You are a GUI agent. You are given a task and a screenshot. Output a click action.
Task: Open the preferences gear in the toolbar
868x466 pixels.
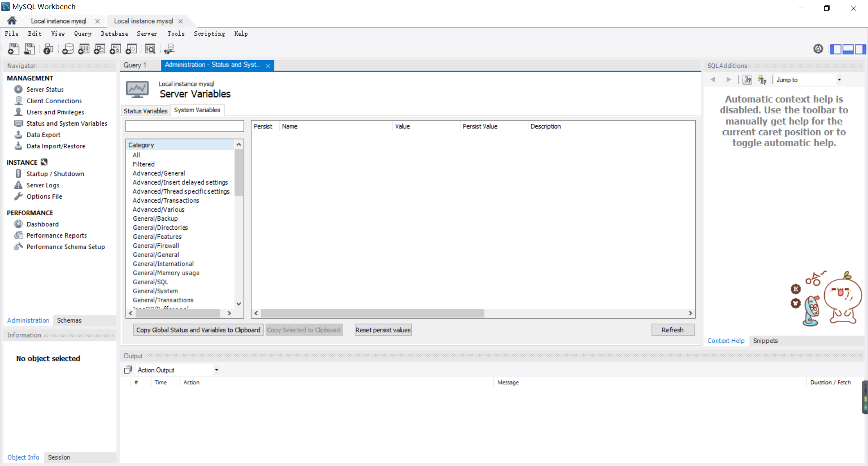pyautogui.click(x=818, y=49)
